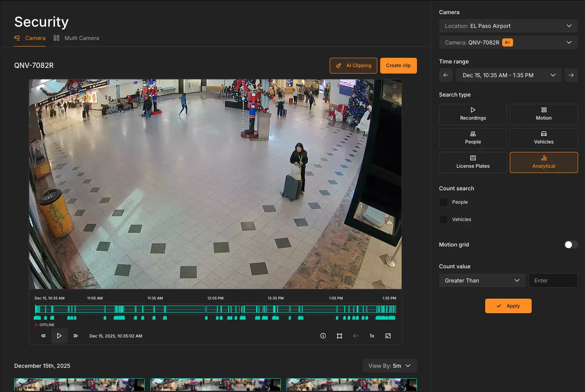The image size is (585, 392).
Task: Click the Apply button
Action: tap(508, 306)
